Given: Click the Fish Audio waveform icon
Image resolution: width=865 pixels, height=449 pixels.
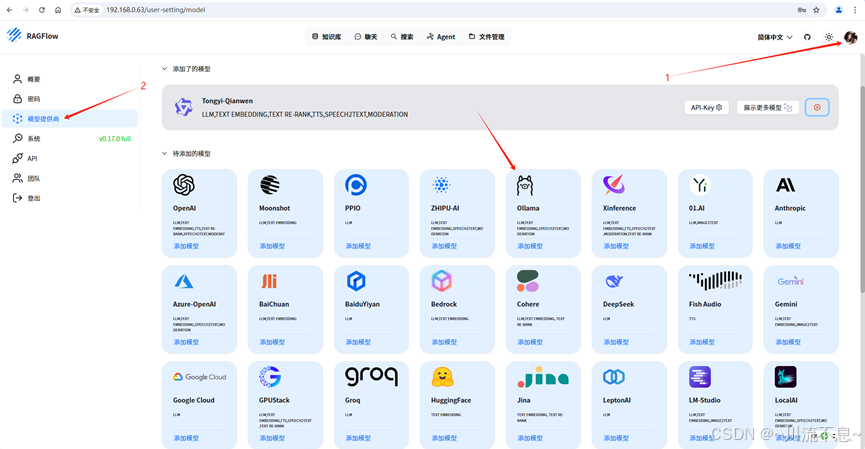Looking at the screenshot, I should pyautogui.click(x=716, y=280).
